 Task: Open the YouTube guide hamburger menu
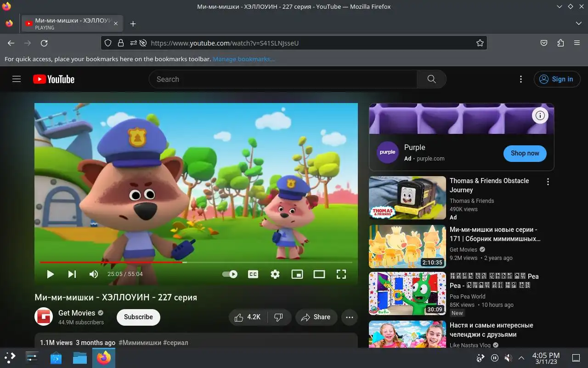click(17, 79)
